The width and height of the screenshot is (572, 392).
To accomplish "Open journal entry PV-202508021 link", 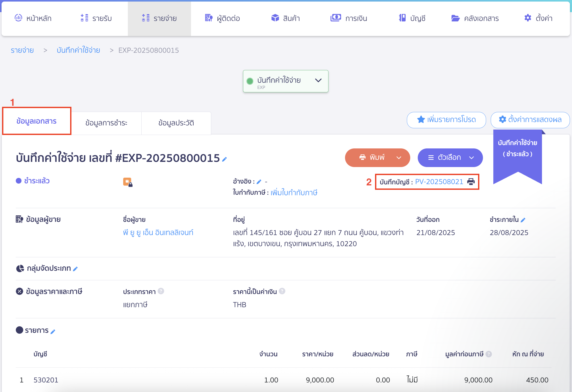I will 439,182.
